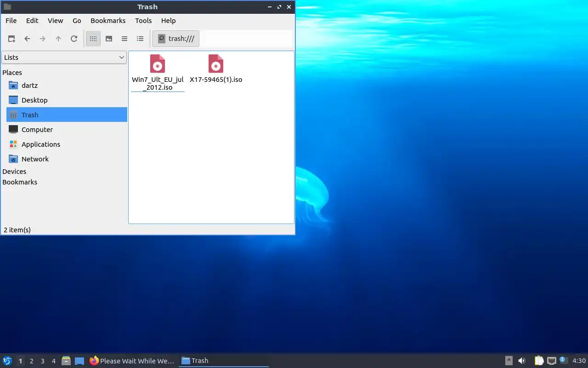Click the X17-59465(1).iso file name

pyautogui.click(x=216, y=80)
